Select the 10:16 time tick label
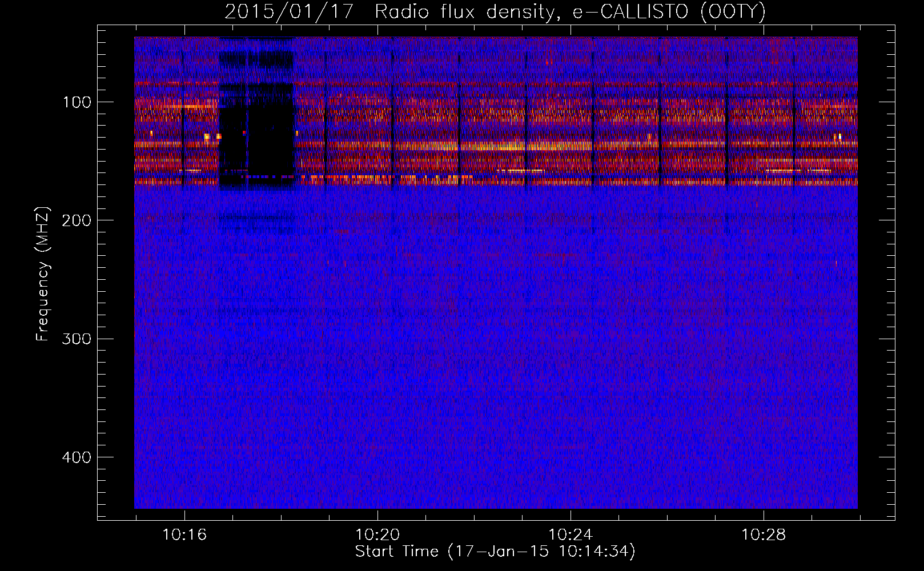This screenshot has height=571, width=924. coord(184,535)
